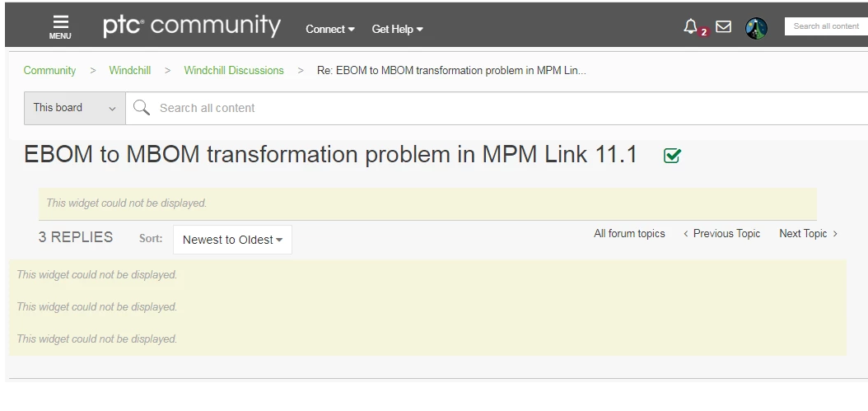Open the notifications bell icon

coord(690,26)
